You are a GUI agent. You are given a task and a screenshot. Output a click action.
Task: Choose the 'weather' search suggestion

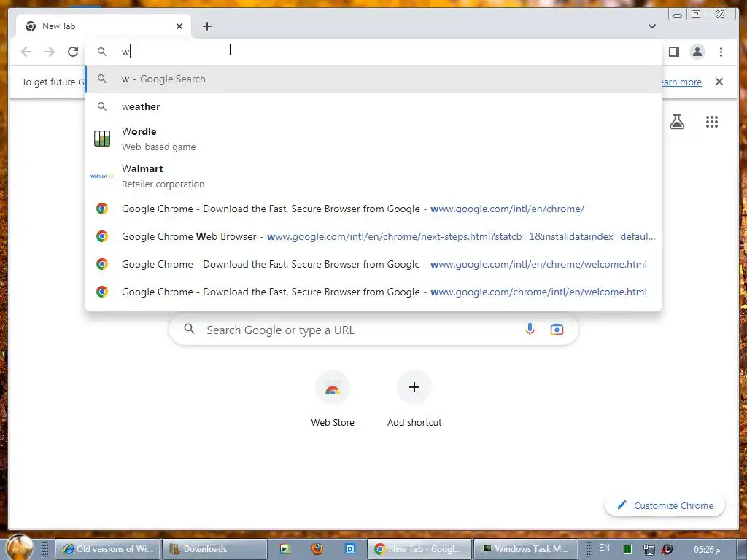(373, 106)
